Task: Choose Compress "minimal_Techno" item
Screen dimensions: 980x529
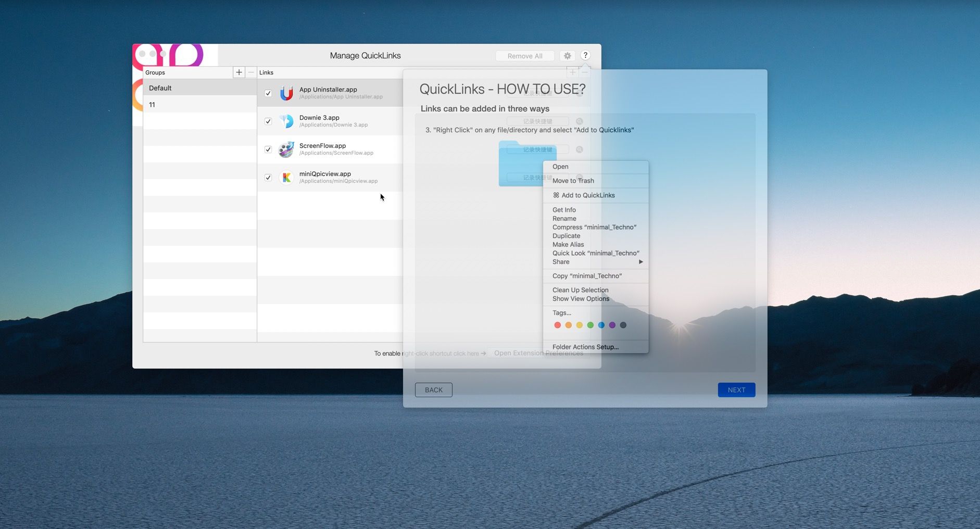Action: [596, 227]
